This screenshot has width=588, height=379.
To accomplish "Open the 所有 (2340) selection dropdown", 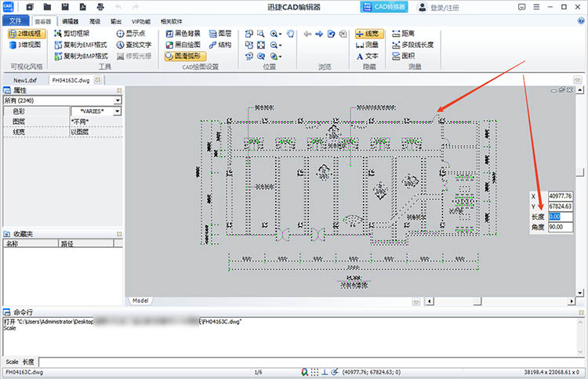I will click(118, 100).
